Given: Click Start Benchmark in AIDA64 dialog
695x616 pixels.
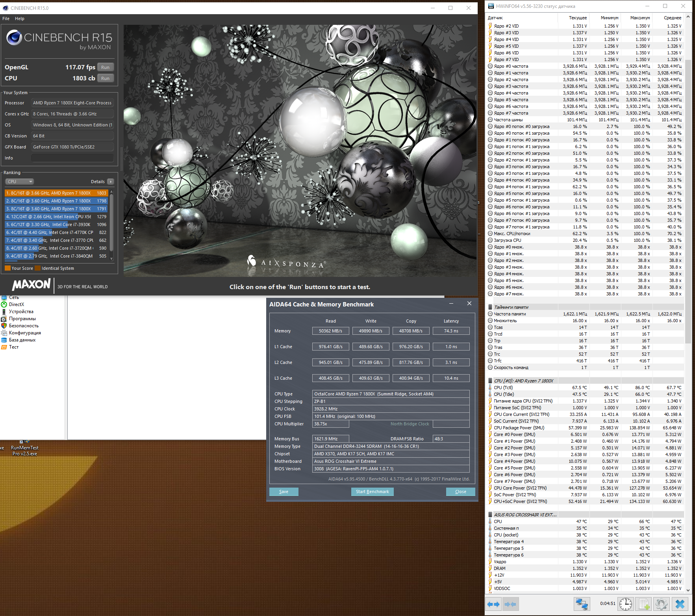Looking at the screenshot, I should pos(373,492).
